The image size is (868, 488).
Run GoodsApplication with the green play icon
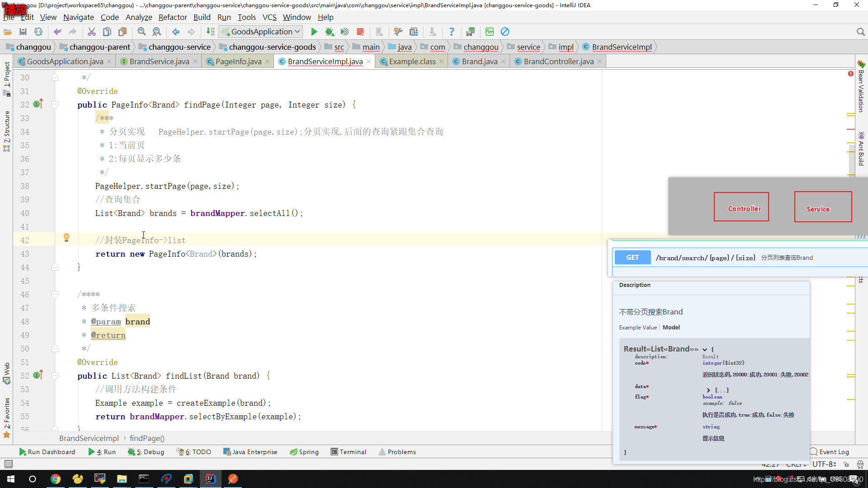pos(314,32)
